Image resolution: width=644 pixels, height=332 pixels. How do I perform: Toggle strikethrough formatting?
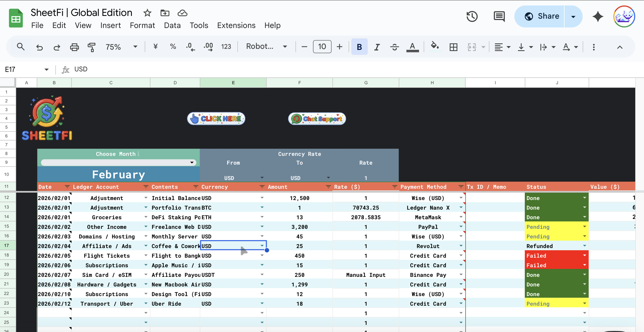tap(394, 47)
